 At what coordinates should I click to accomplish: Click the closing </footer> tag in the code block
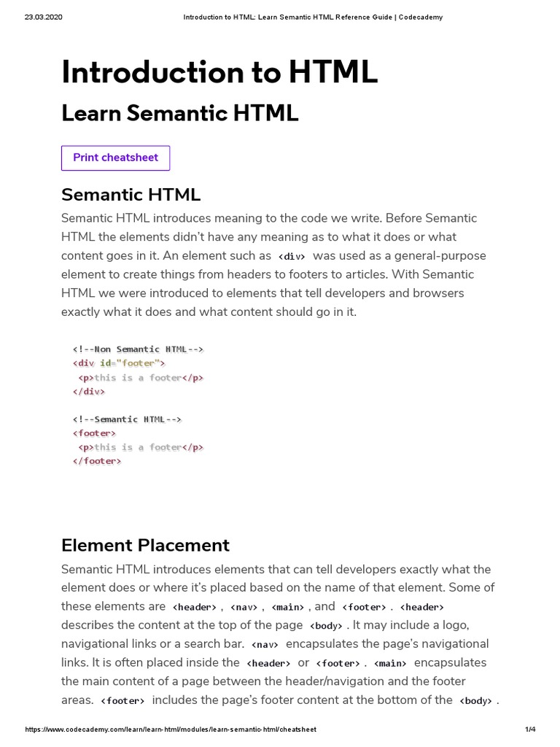click(x=97, y=461)
